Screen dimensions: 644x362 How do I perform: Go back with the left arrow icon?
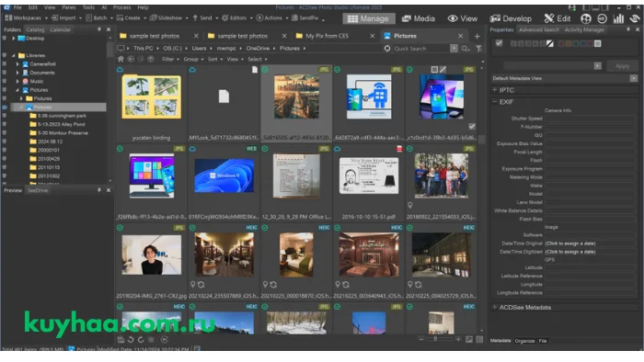tap(131, 59)
